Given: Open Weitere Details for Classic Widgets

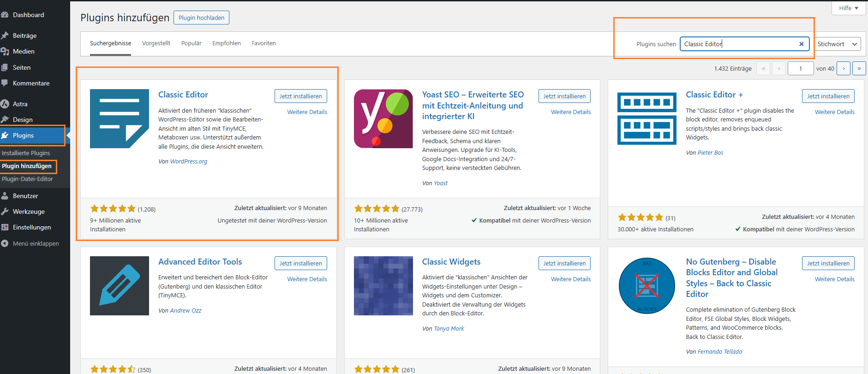Looking at the screenshot, I should tap(571, 279).
